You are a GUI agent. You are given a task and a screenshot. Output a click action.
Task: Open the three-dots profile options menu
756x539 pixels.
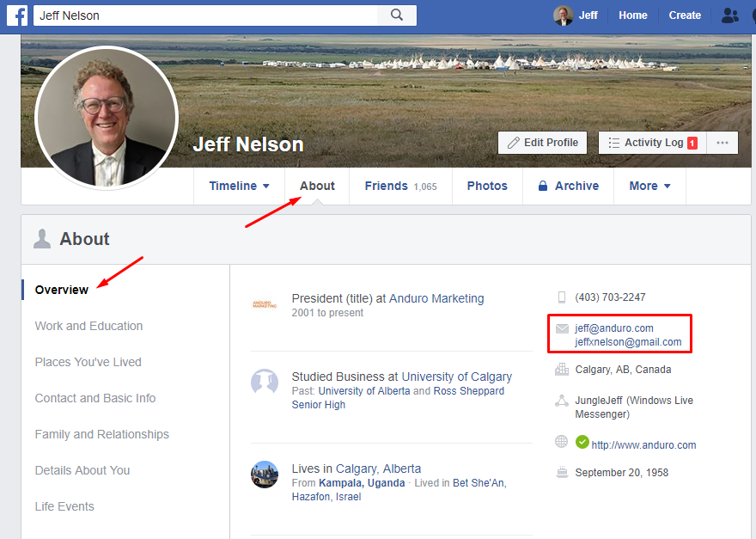[x=722, y=143]
